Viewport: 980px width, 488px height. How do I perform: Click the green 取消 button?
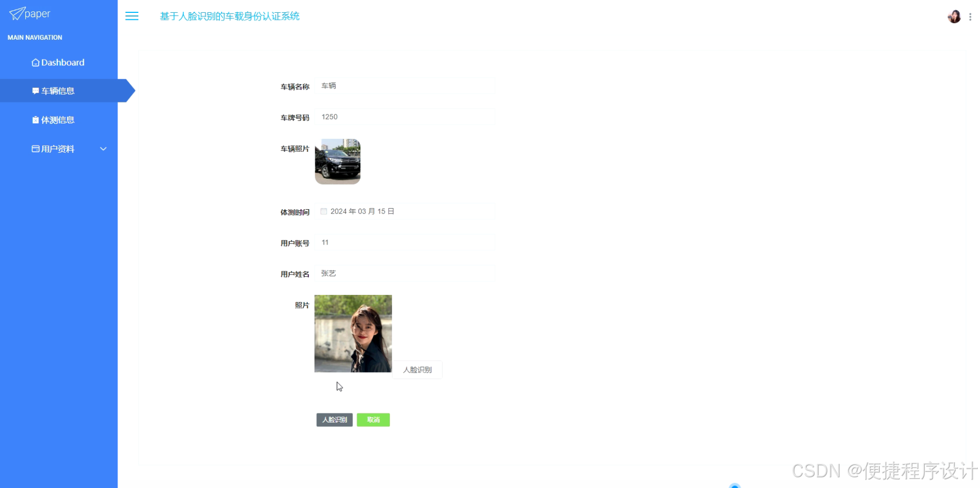coord(373,420)
